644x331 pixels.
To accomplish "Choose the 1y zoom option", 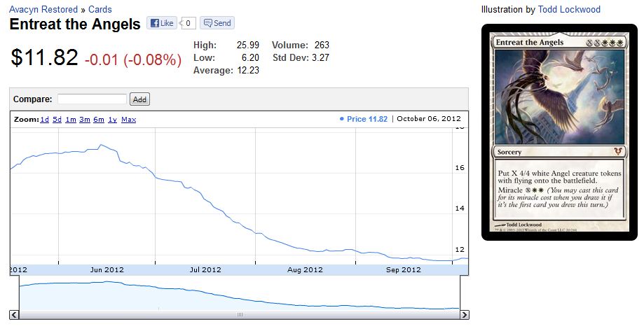I will [x=112, y=120].
